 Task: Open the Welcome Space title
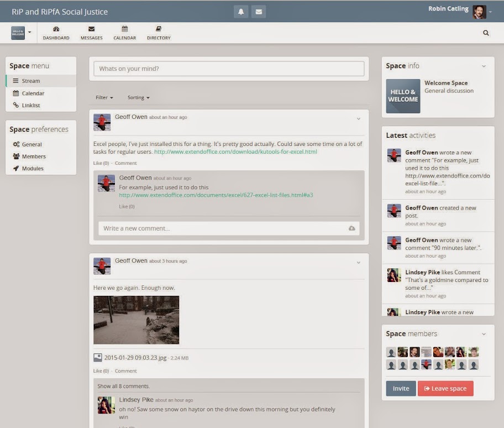(446, 83)
